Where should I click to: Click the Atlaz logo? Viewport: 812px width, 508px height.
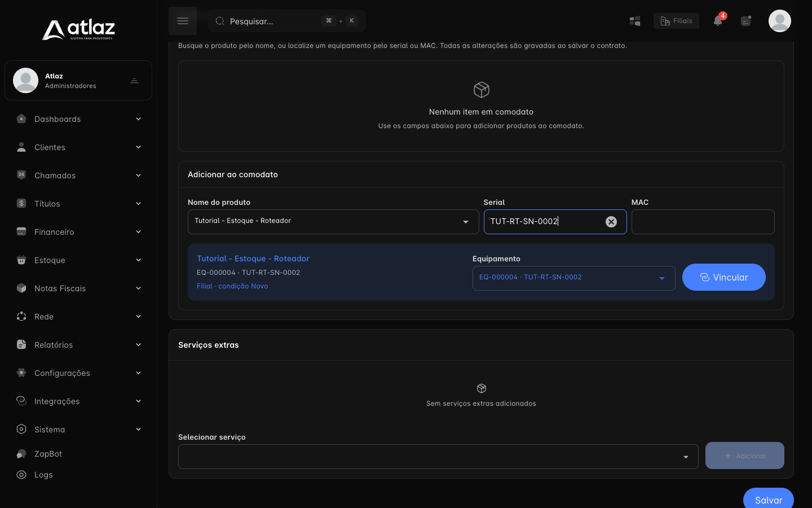click(x=78, y=29)
